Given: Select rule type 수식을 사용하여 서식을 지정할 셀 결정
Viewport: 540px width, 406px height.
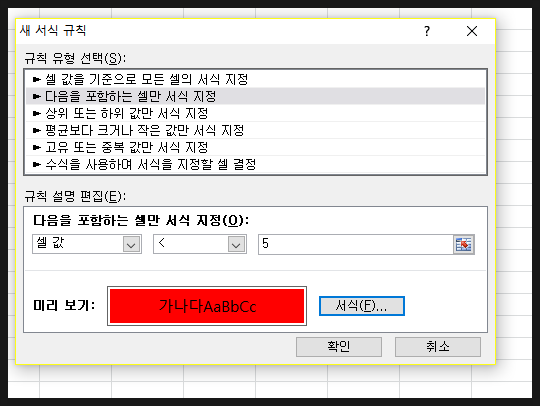Looking at the screenshot, I should pyautogui.click(x=256, y=164).
